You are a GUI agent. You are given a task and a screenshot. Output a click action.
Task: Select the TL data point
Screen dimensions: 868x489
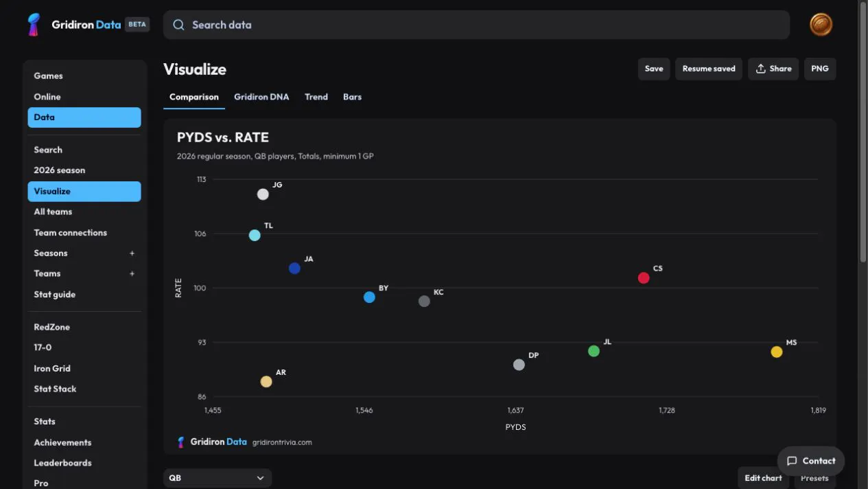click(255, 235)
